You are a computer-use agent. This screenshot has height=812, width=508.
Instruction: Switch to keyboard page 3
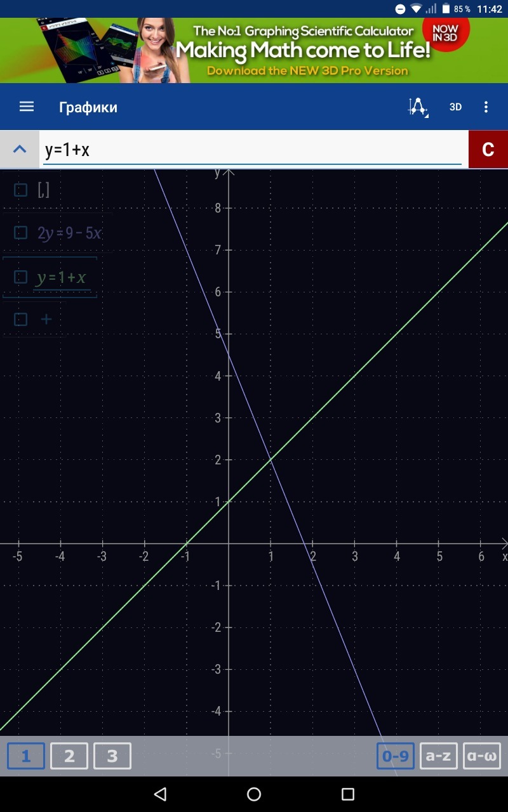tap(112, 756)
